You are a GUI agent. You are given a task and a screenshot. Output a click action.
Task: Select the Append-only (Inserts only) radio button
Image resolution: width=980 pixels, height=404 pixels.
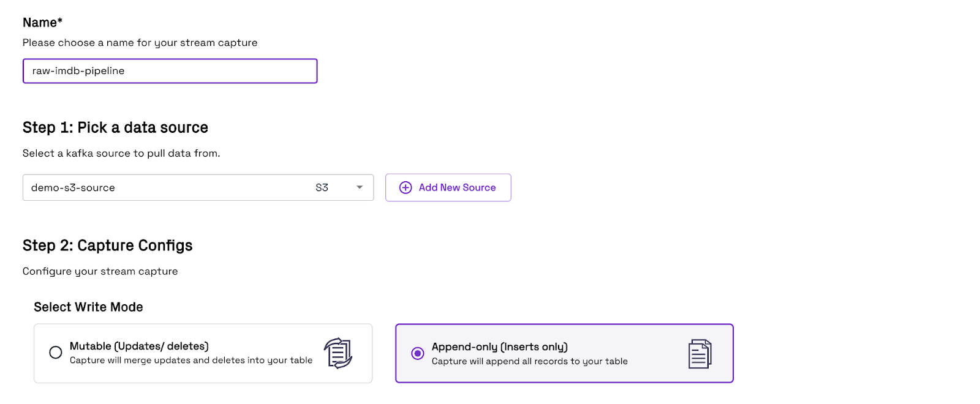418,353
